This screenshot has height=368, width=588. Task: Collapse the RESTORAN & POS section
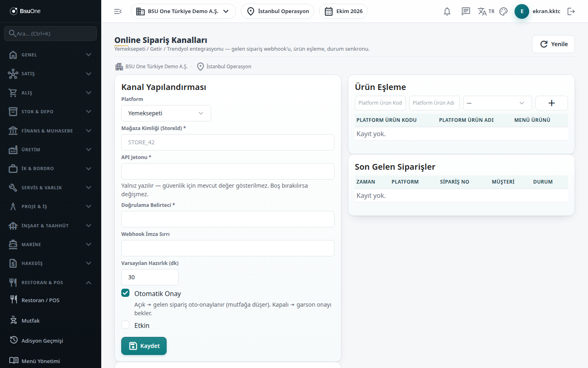[x=51, y=283]
